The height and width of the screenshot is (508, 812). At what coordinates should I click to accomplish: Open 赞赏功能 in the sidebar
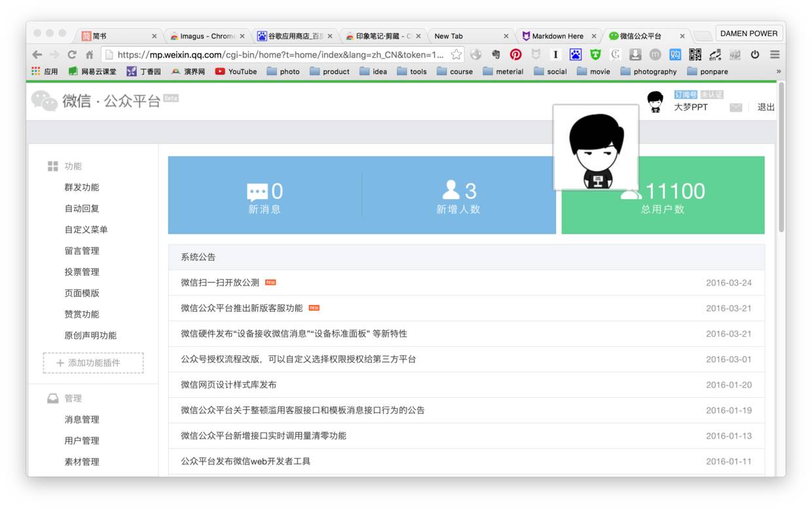82,314
